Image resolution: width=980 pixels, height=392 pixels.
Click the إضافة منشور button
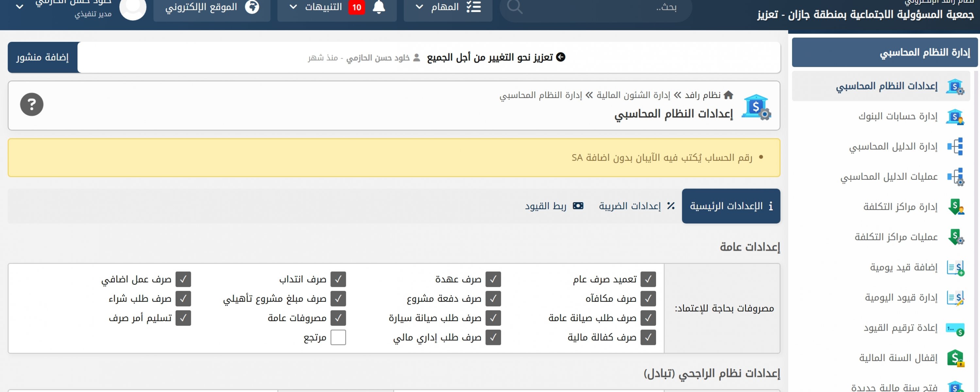coord(42,57)
